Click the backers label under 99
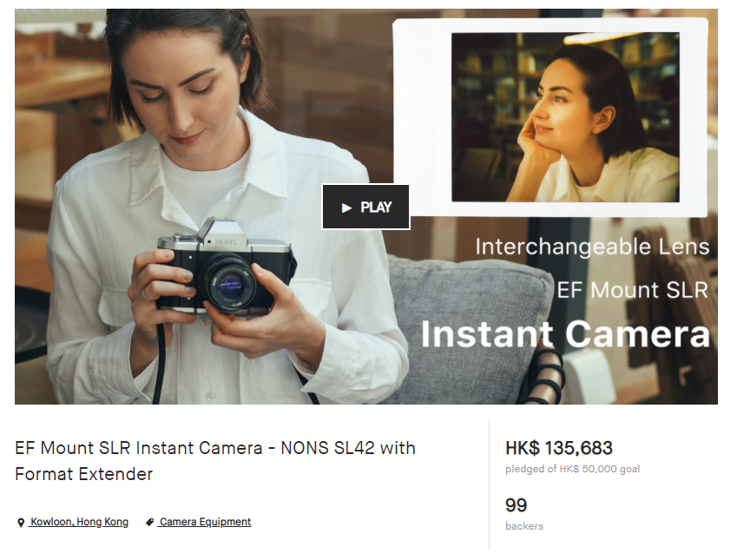Screen dimensions: 737x560 (x=523, y=526)
